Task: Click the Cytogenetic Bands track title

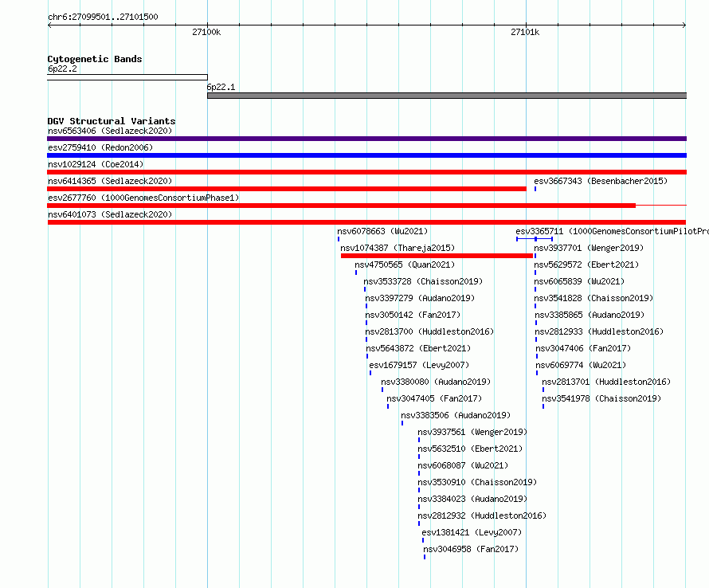Action: (95, 59)
